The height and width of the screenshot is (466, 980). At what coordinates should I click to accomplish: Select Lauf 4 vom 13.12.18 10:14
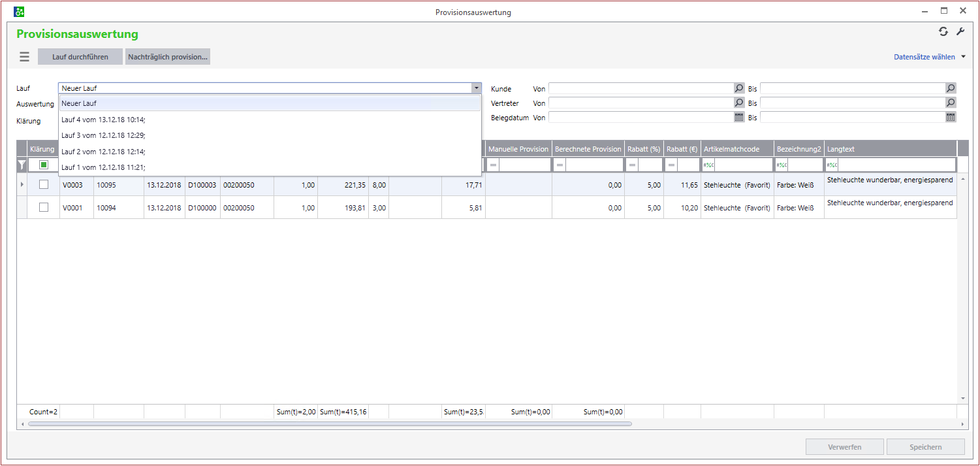tap(103, 120)
